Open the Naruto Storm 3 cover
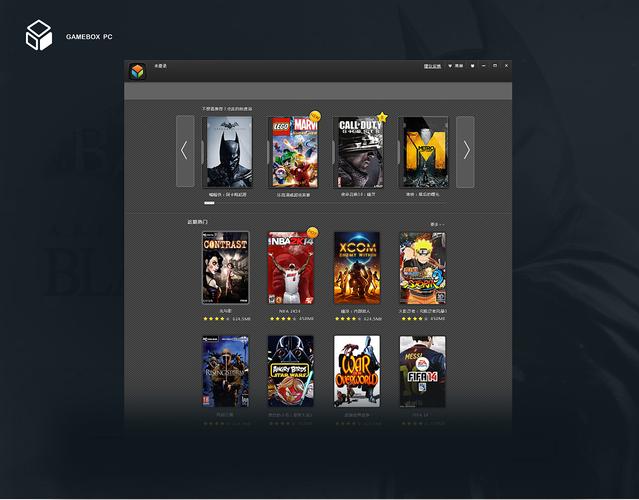Viewport: 639px width, 500px height. (x=423, y=268)
